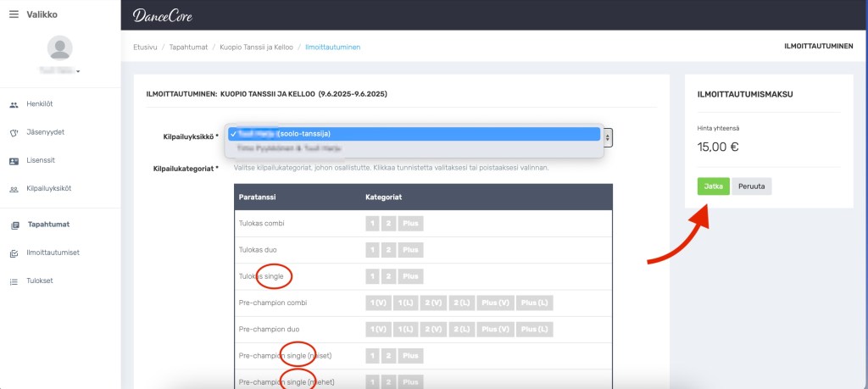The image size is (868, 389).
Task: Select the soolo-tanssija option in dropdown
Action: (x=414, y=134)
